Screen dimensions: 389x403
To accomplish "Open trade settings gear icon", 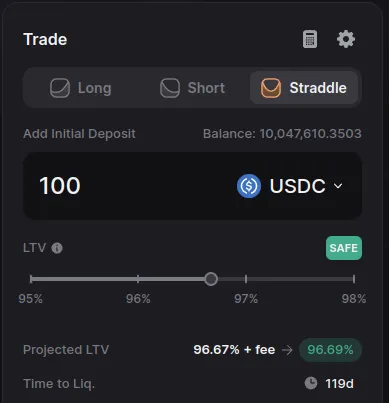I will (346, 39).
